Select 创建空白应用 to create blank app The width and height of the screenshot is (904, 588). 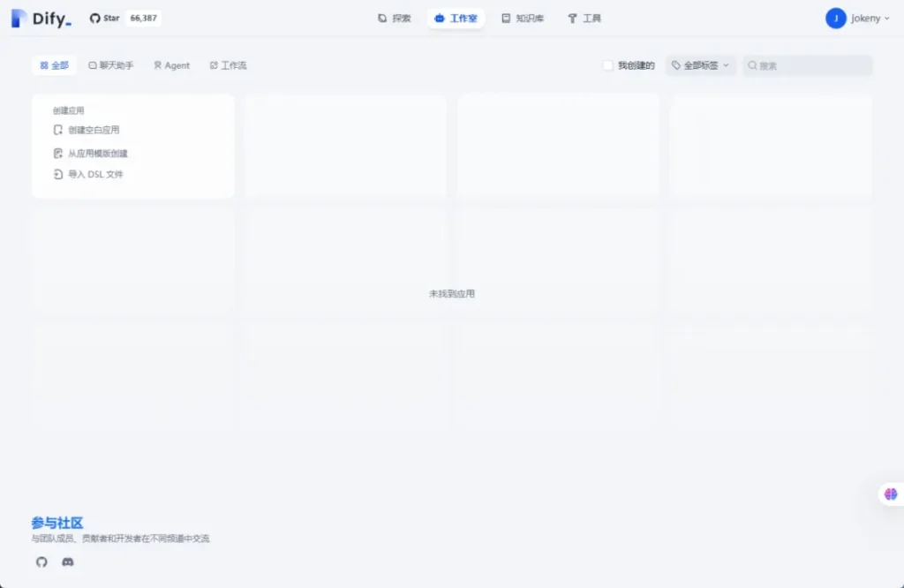pos(93,130)
